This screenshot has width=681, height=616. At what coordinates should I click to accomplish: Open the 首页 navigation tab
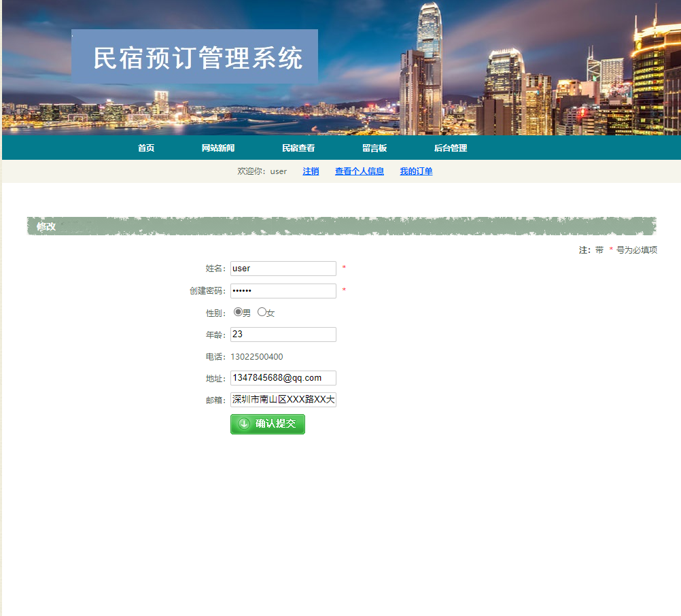coord(145,148)
